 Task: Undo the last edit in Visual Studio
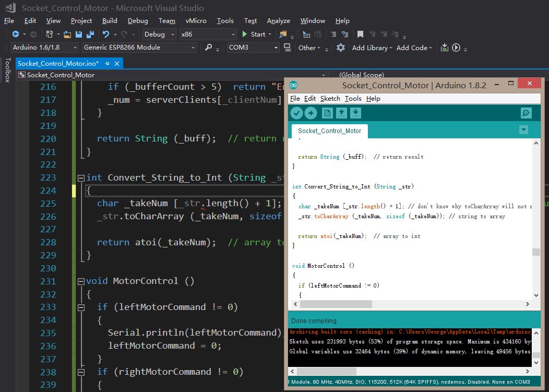point(105,34)
